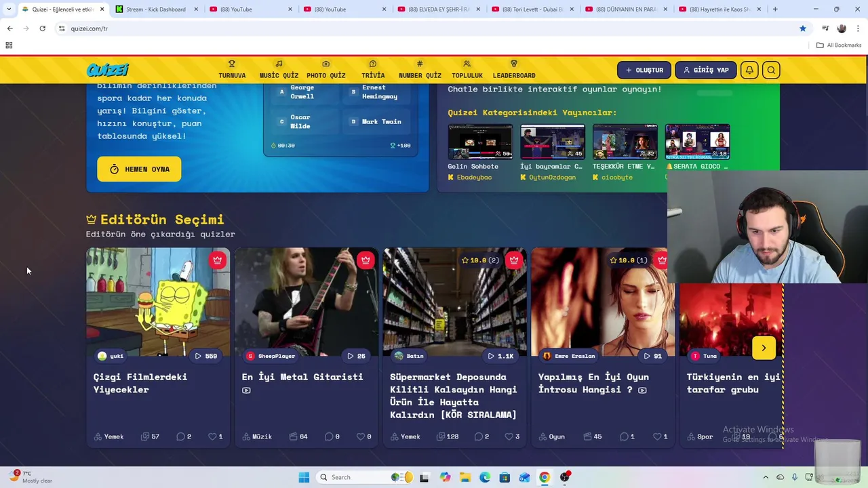Go to the Trivia section
Image resolution: width=868 pixels, height=488 pixels.
coord(373,70)
